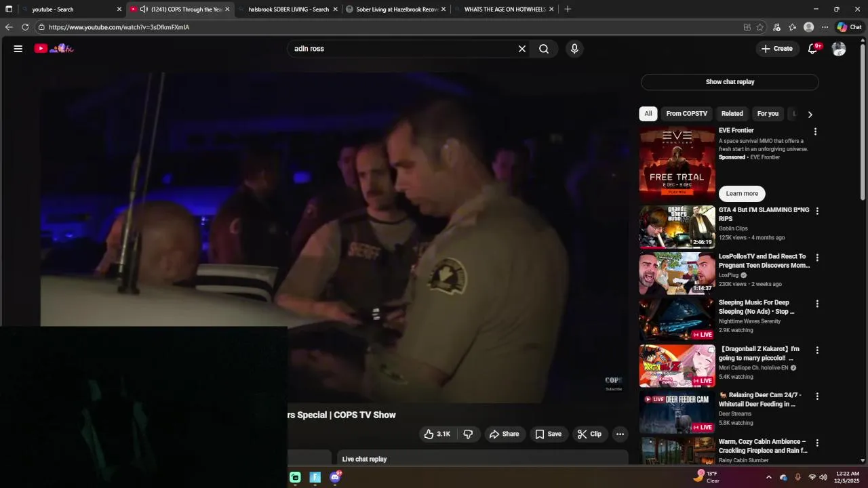The height and width of the screenshot is (488, 868).
Task: Reload the page
Action: [x=25, y=27]
